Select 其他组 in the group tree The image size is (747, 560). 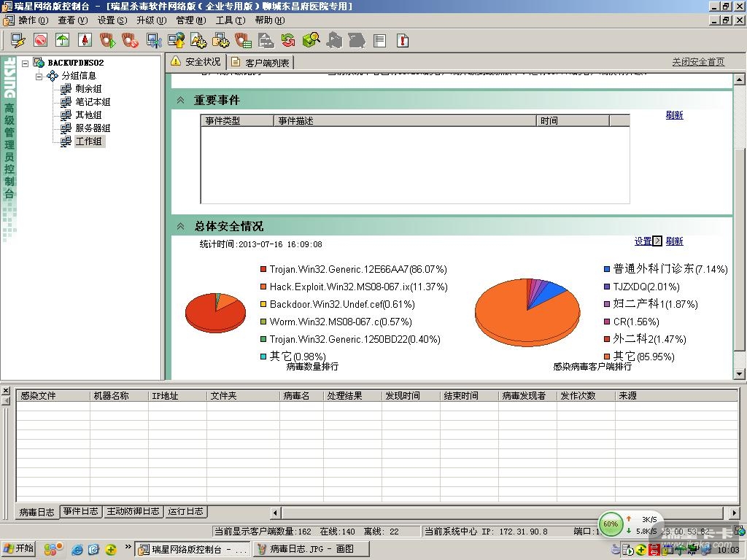coord(88,114)
